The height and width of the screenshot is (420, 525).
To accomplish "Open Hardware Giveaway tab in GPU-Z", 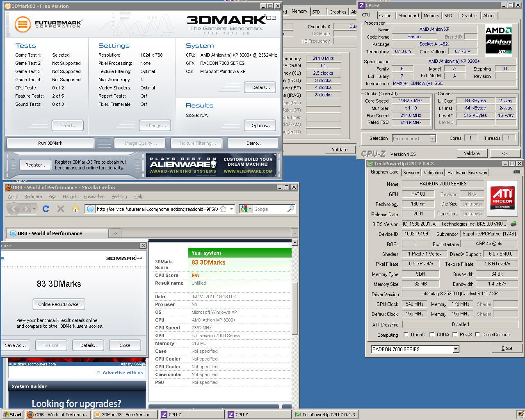I will point(467,173).
